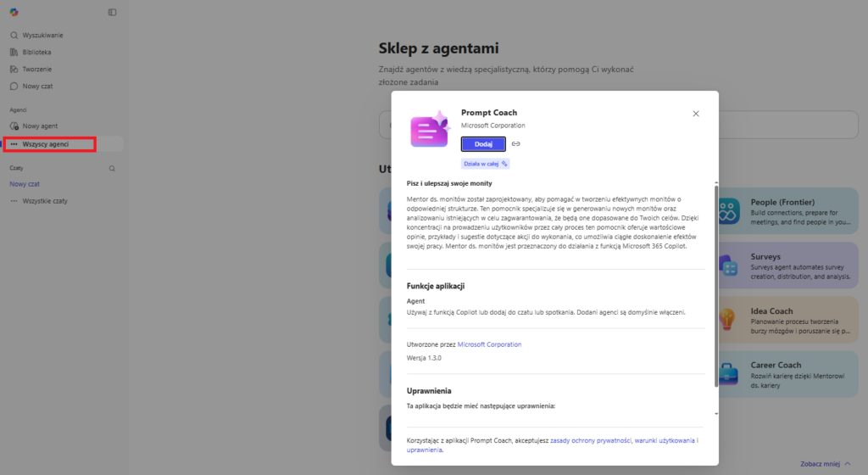Open uprawnienia link at dialog bottom

coord(425,450)
